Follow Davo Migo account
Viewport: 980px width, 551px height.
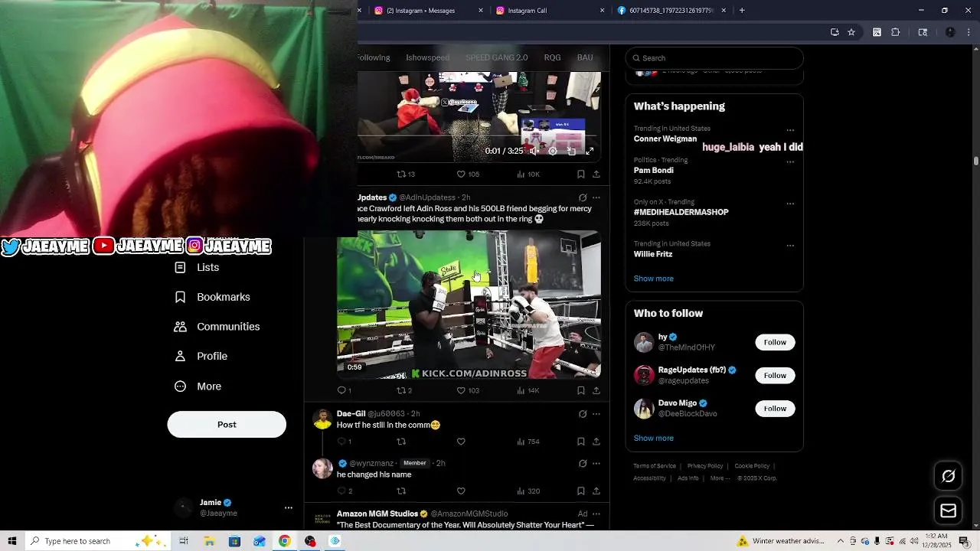pos(775,409)
